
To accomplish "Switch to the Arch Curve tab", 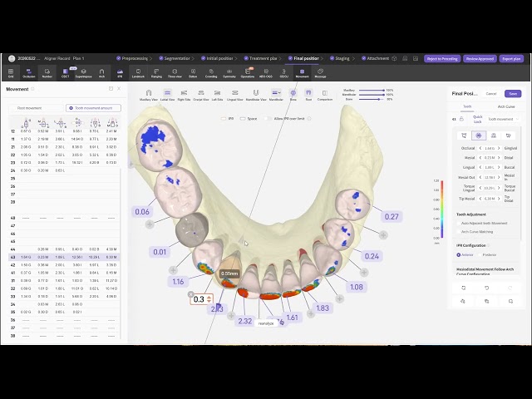I will pyautogui.click(x=506, y=106).
